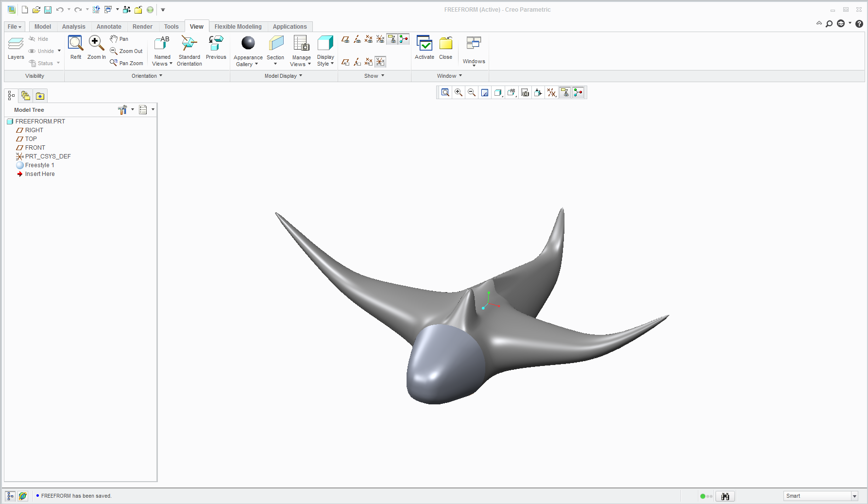Toggle annotation display on graphics toolbar

[x=565, y=92]
